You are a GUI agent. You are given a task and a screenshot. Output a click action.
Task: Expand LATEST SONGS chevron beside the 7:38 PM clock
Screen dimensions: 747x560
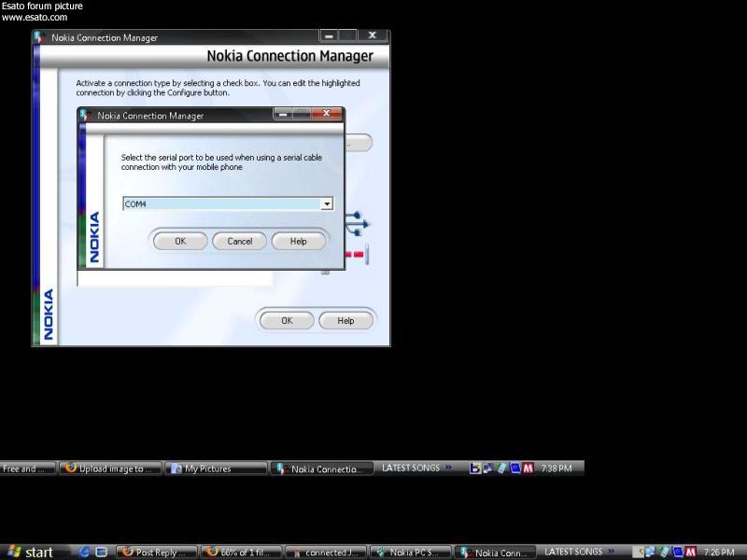pyautogui.click(x=448, y=468)
